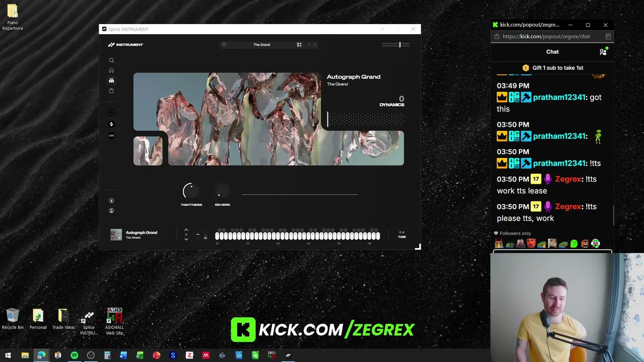Select the instruments library icon in Splice sidebar

[111, 80]
